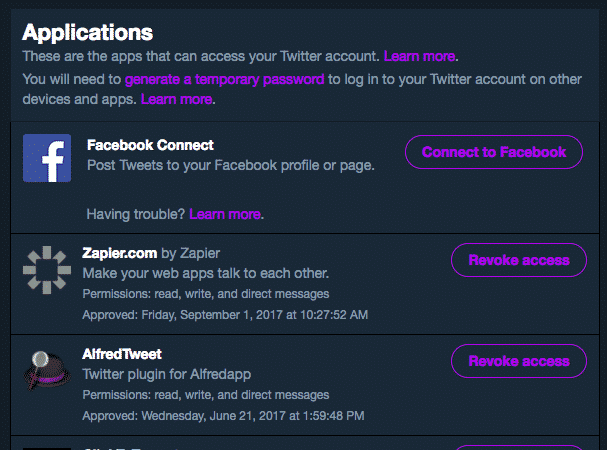This screenshot has height=450, width=607.
Task: Click the Zapier gear-shaped logo
Action: point(47,270)
